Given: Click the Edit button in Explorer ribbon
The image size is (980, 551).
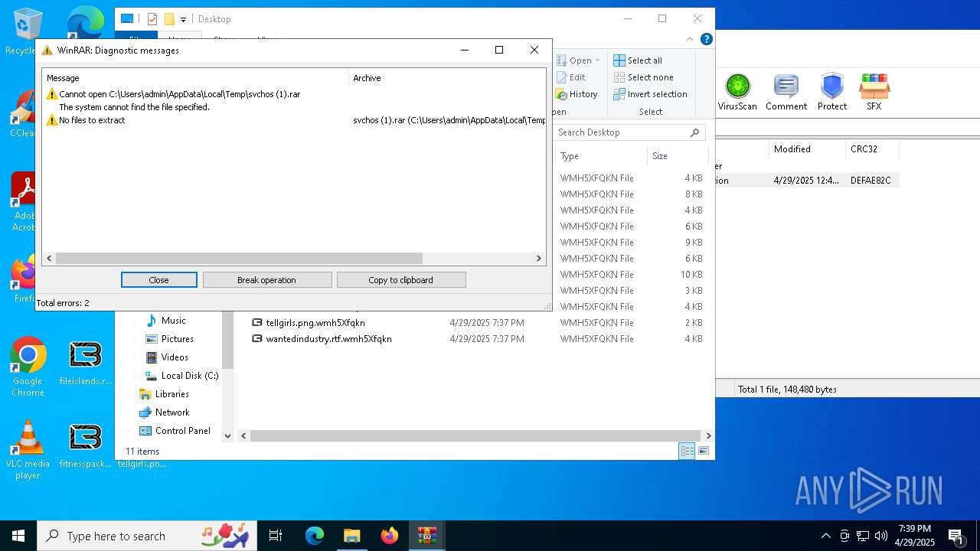Looking at the screenshot, I should (x=570, y=77).
